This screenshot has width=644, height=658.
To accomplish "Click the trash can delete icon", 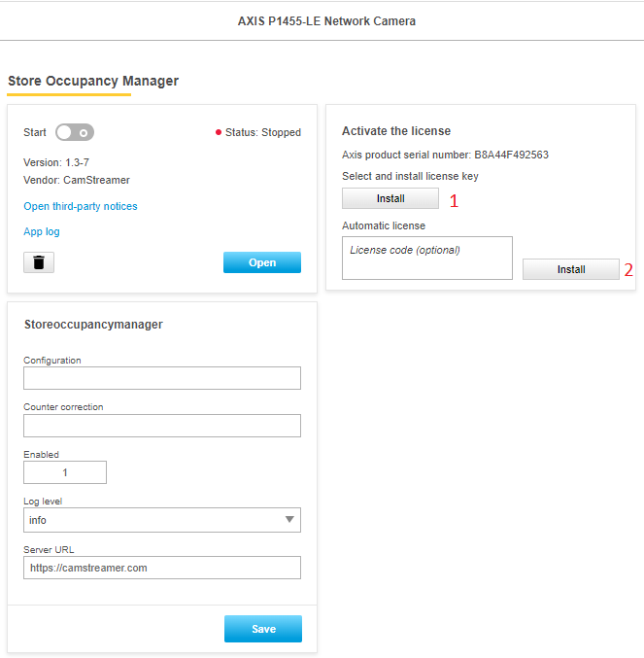I will coord(39,262).
